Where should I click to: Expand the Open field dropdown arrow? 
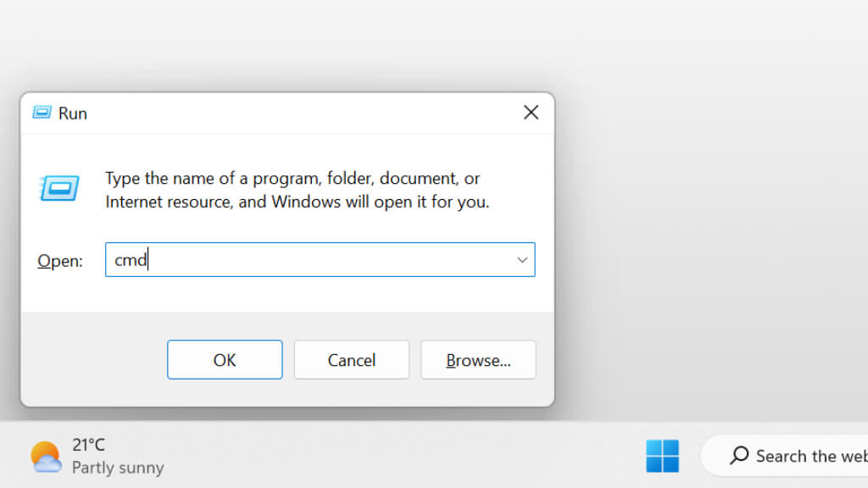pyautogui.click(x=522, y=260)
